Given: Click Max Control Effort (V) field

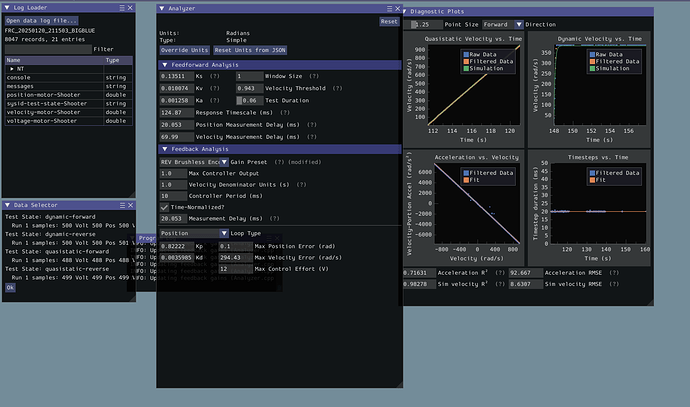Looking at the screenshot, I should pyautogui.click(x=235, y=269).
